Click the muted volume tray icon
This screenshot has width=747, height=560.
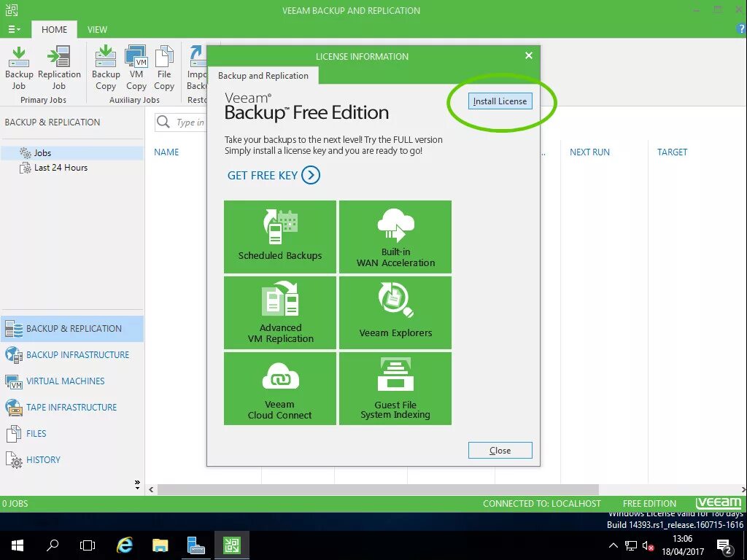tap(648, 545)
